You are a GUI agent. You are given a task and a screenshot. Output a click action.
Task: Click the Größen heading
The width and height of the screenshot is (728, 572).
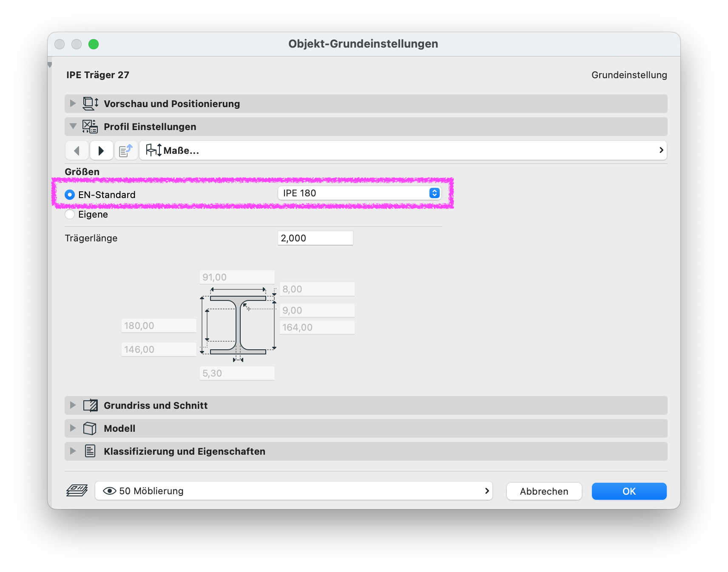pyautogui.click(x=82, y=172)
